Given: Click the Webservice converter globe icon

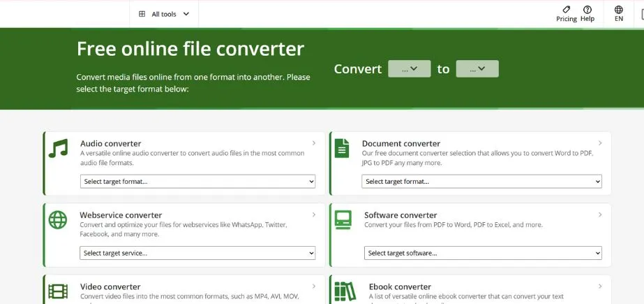Looking at the screenshot, I should (x=57, y=219).
